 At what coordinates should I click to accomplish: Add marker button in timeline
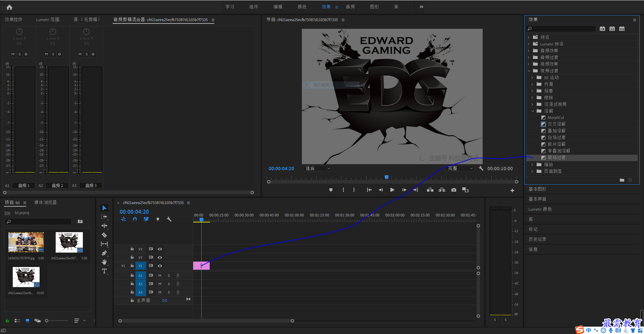158,219
